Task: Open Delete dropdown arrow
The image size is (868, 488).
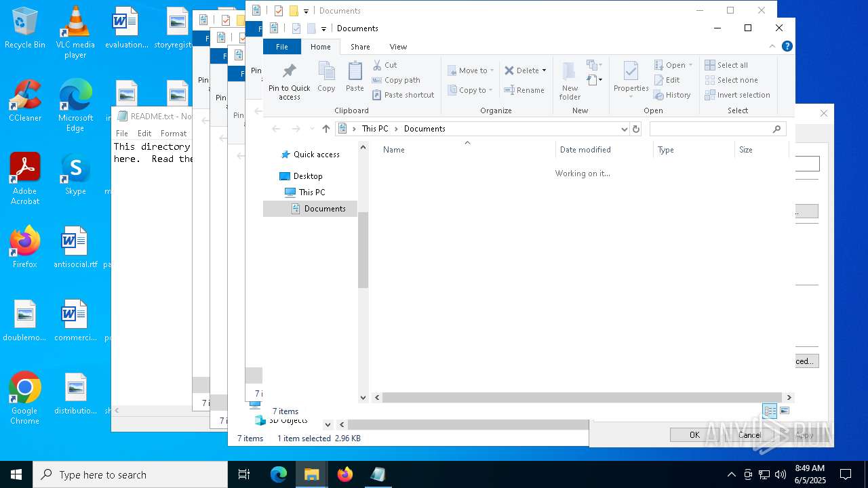Action: 544,70
